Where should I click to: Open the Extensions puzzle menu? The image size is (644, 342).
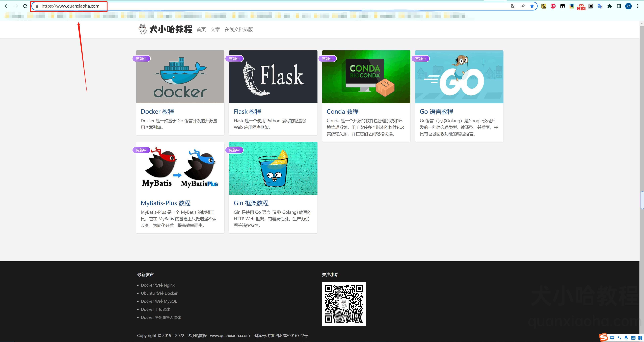coord(609,6)
